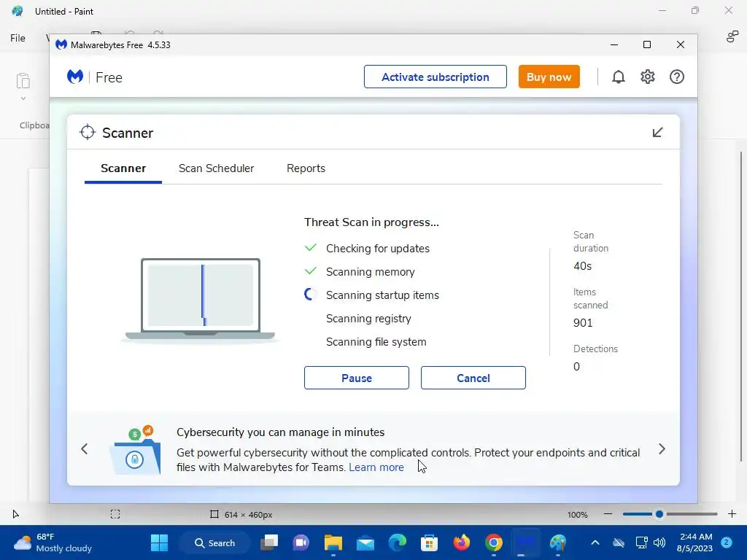Click the Checking for updates text
This screenshot has height=560, width=747.
click(378, 249)
